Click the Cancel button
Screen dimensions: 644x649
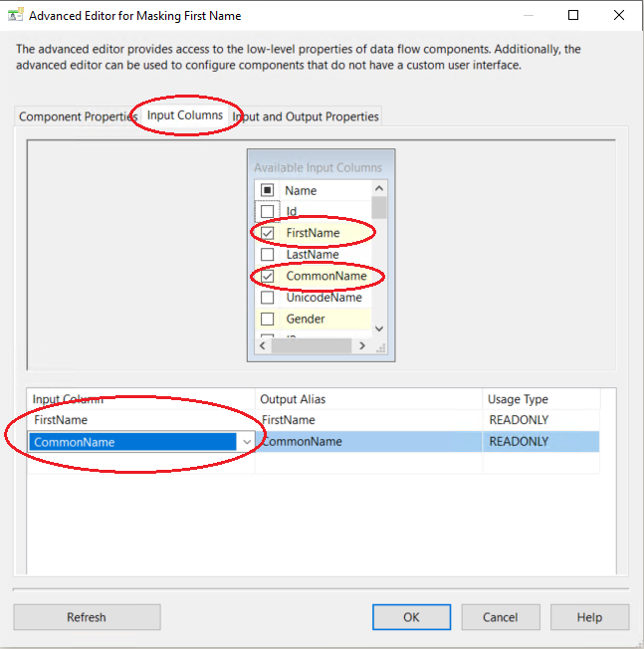tap(500, 617)
